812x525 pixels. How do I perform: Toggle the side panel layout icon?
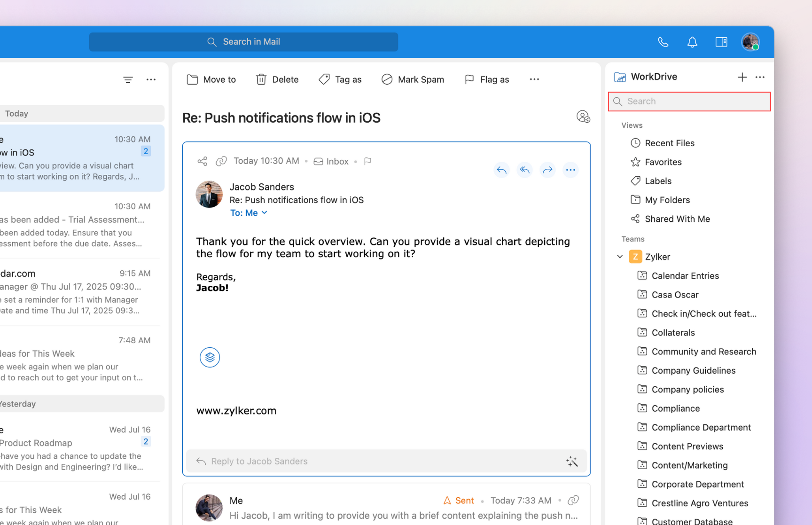pyautogui.click(x=721, y=42)
